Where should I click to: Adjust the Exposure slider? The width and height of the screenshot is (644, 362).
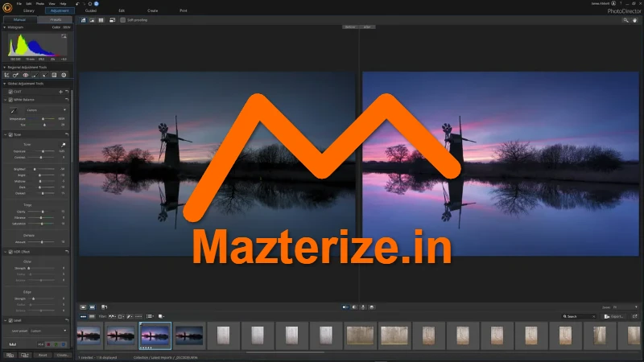tap(43, 151)
